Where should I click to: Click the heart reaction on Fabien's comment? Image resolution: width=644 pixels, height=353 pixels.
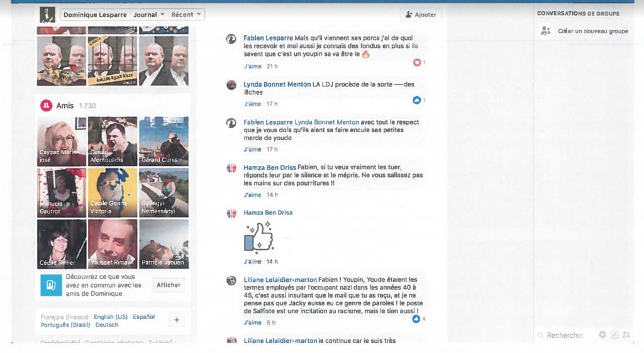pyautogui.click(x=417, y=62)
